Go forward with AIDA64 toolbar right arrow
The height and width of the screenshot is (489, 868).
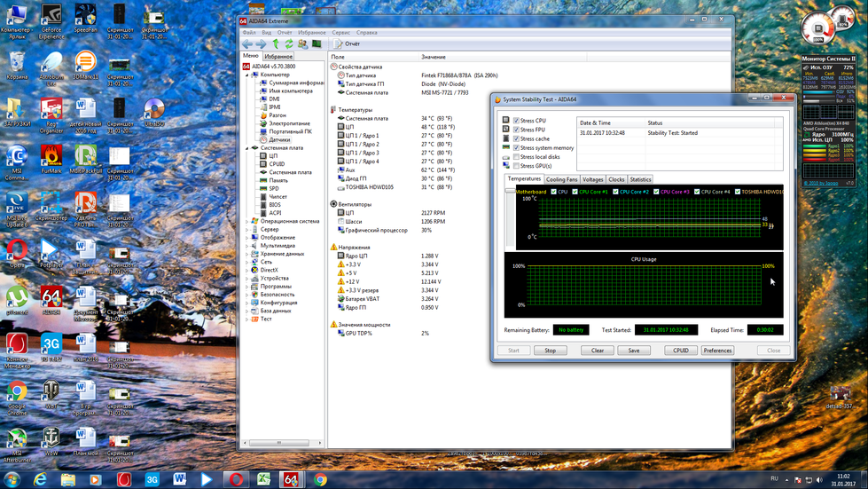[x=261, y=43]
